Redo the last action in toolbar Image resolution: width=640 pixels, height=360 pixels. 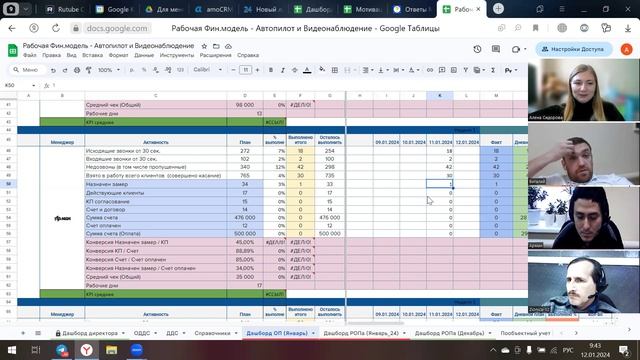coord(65,70)
